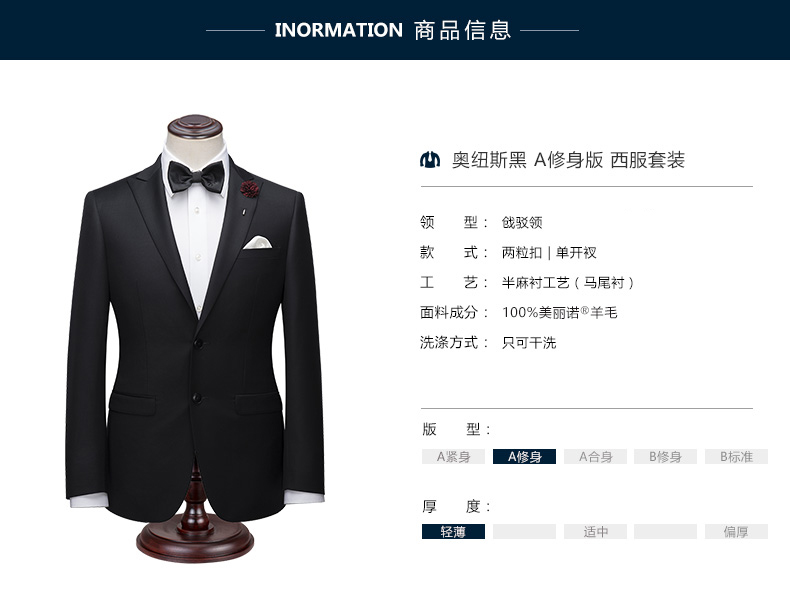Click the blank thickness segment after 轻薄
Viewport: 790px width, 613px height.
click(524, 531)
